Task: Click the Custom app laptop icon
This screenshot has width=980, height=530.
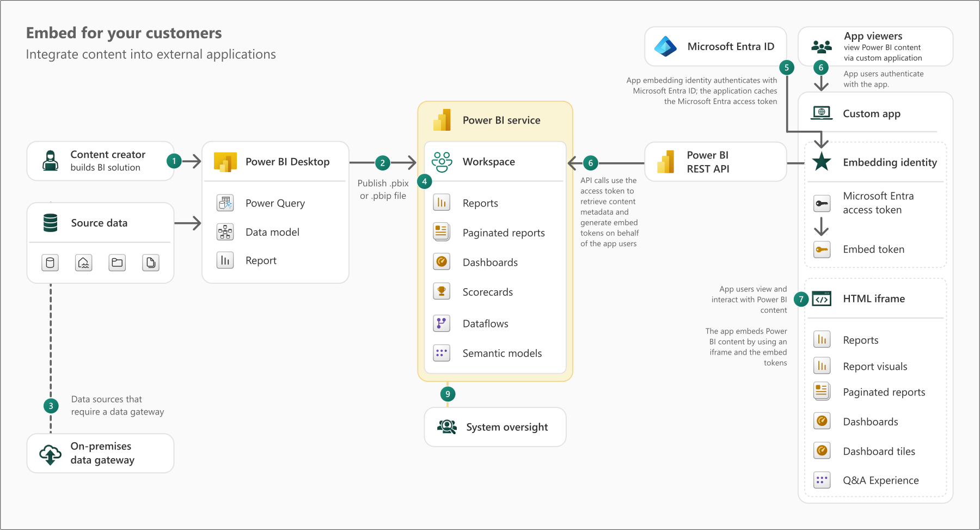Action: 822,113
